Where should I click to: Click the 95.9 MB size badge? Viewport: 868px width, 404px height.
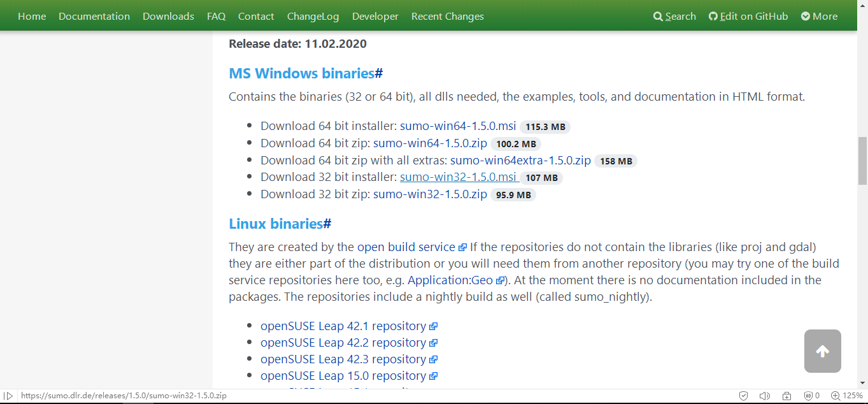(513, 195)
